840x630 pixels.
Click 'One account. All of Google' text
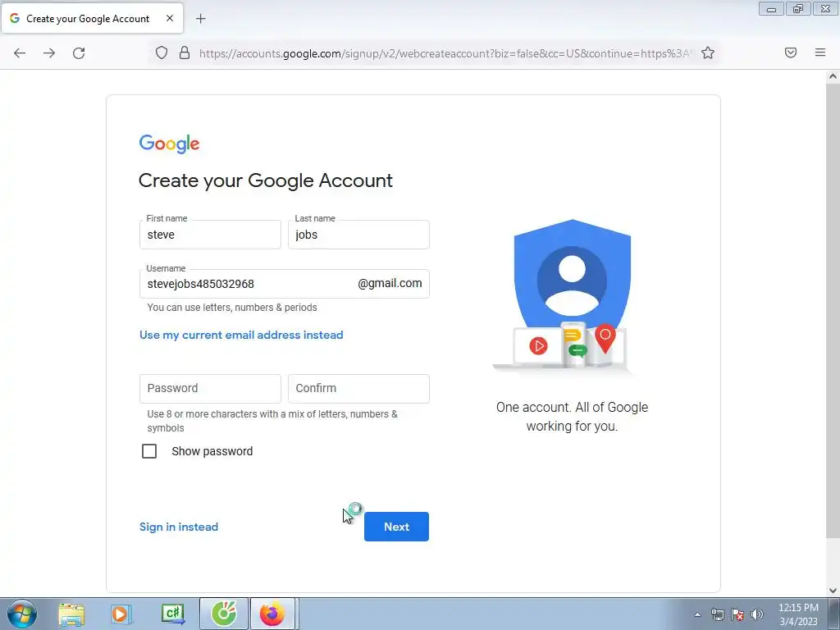tap(572, 407)
